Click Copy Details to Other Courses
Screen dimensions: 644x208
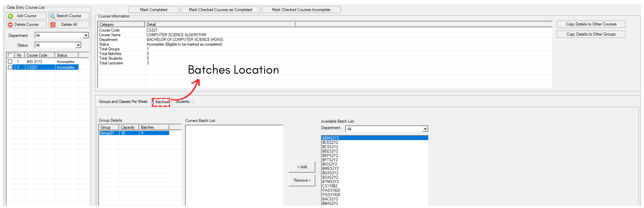pyautogui.click(x=591, y=24)
